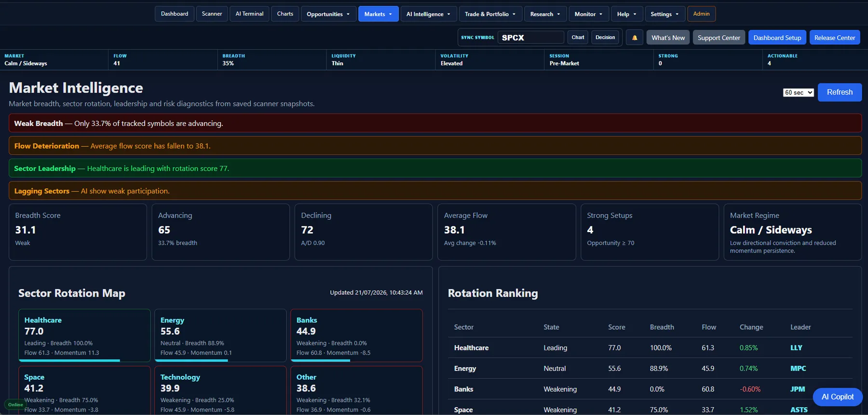Click the Lagging Sectors alert banner

tap(435, 191)
